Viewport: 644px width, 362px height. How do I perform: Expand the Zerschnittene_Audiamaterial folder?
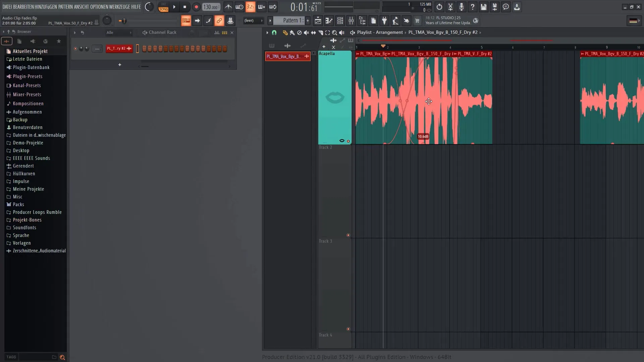9,251
